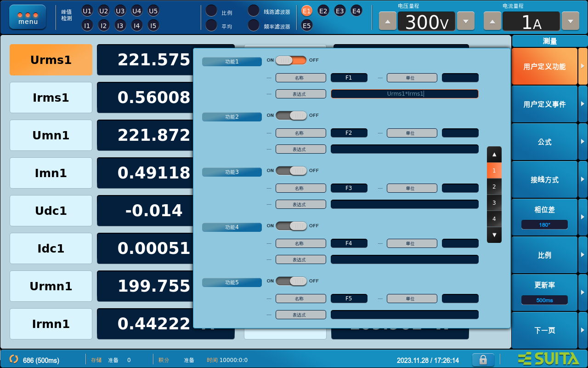Open 更新率 500ms menu item
588x368 pixels.
pos(544,293)
